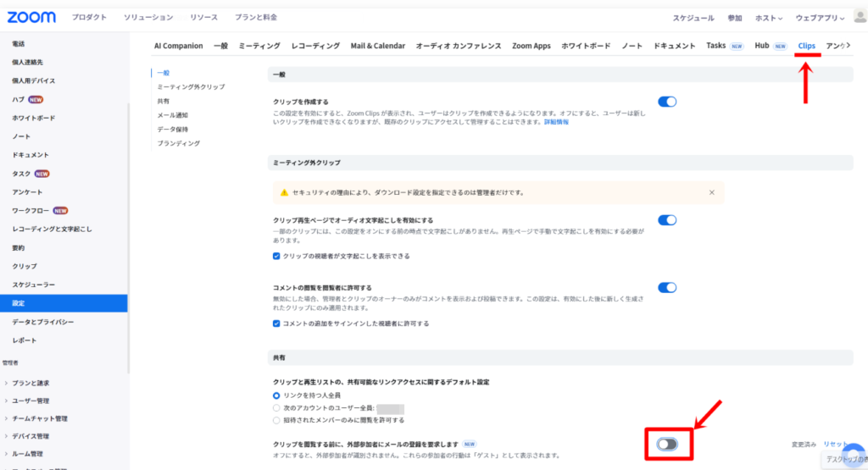The height and width of the screenshot is (470, 868).
Task: Jump to ミーティング外クリップ section anchor
Action: pos(191,87)
